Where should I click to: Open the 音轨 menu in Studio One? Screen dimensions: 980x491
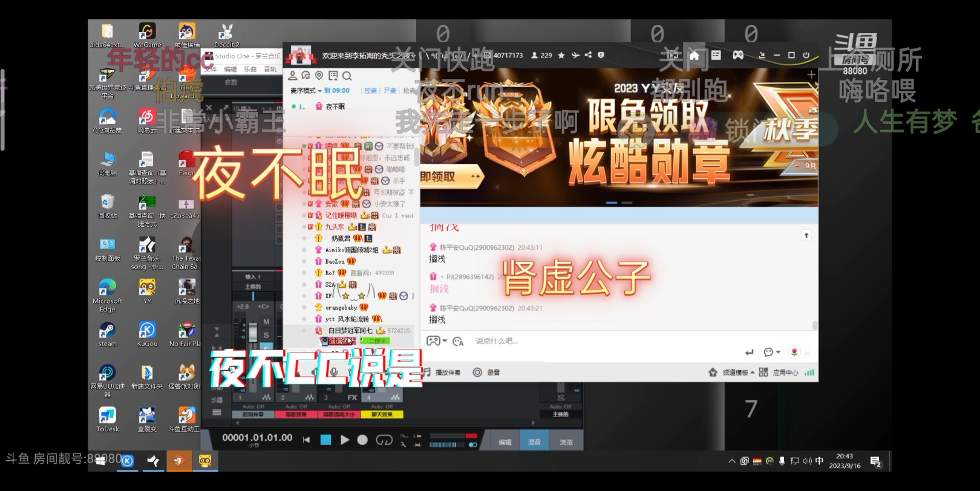coord(270,70)
